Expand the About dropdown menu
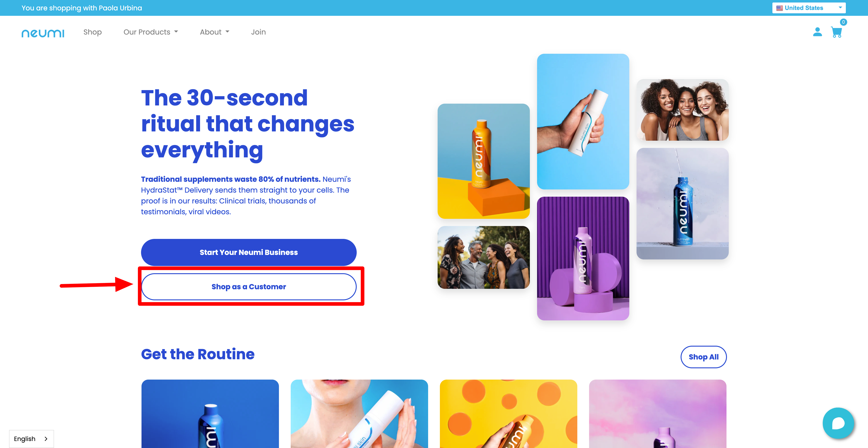The image size is (868, 448). click(215, 32)
